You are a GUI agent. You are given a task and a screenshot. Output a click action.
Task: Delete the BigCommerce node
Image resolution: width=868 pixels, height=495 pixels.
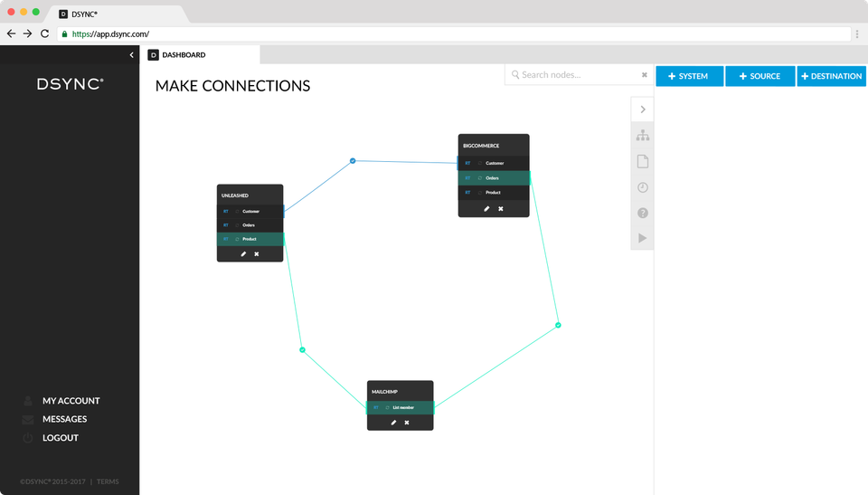pos(501,209)
